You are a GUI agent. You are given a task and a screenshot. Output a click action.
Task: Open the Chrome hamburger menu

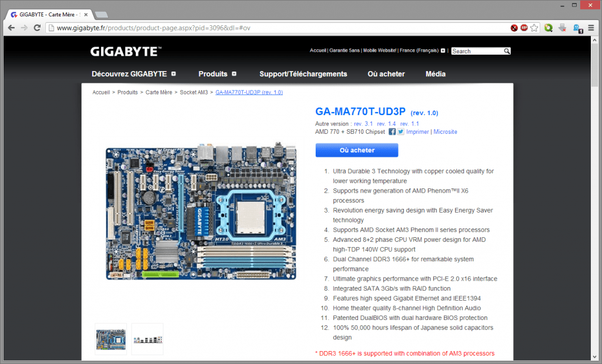(591, 28)
